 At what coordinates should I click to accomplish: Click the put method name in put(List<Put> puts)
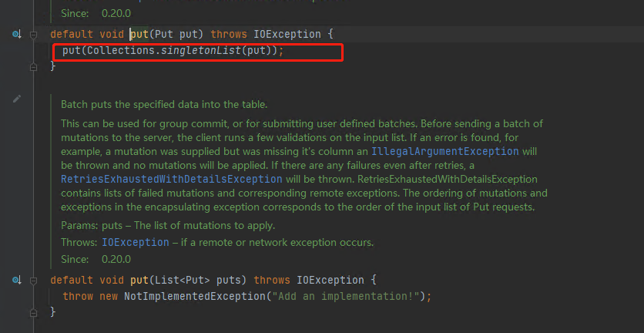point(139,281)
